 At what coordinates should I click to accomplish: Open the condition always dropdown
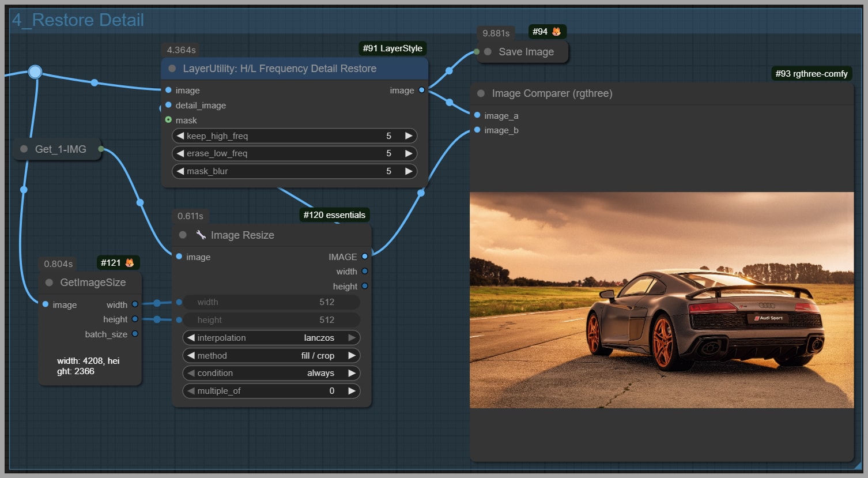tap(271, 373)
